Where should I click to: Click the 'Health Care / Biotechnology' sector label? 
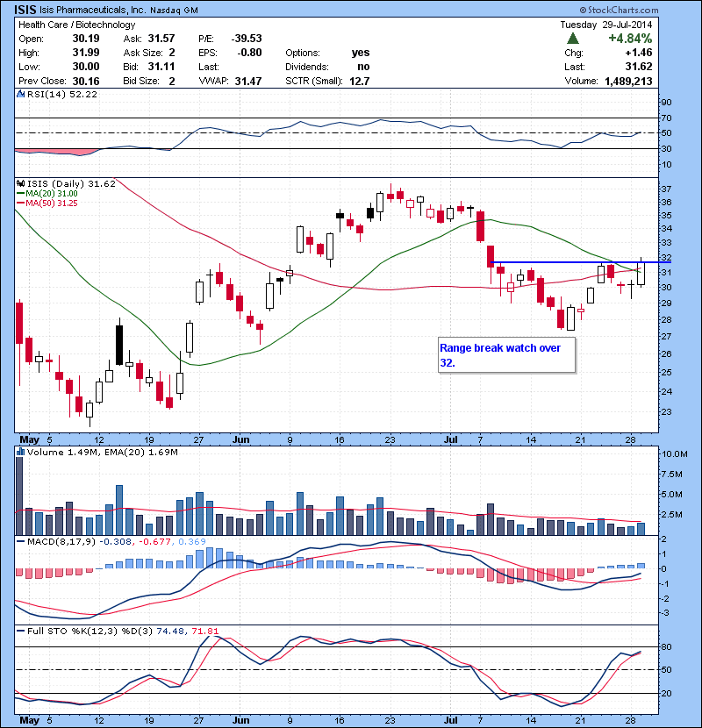click(x=76, y=25)
